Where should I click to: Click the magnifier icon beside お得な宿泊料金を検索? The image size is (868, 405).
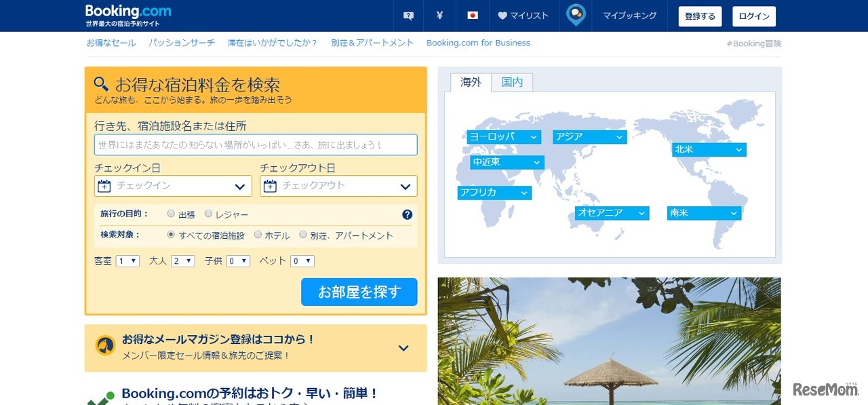(x=101, y=84)
